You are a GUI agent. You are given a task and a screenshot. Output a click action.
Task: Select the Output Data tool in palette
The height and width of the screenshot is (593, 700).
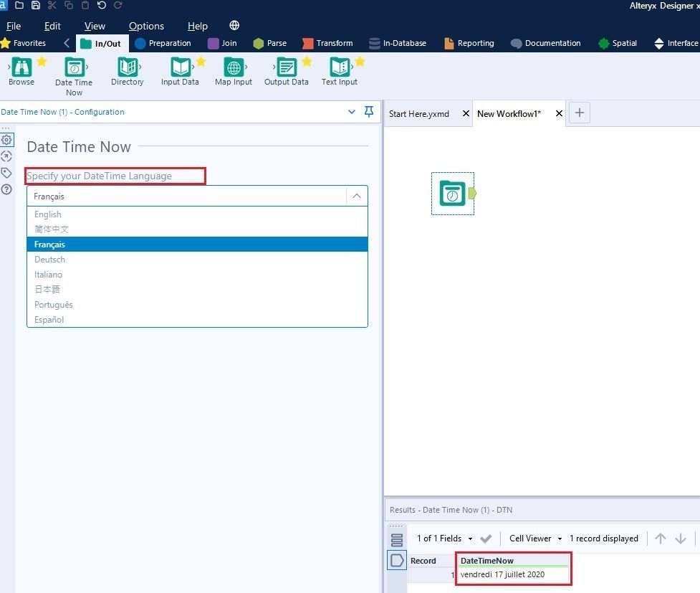(286, 72)
